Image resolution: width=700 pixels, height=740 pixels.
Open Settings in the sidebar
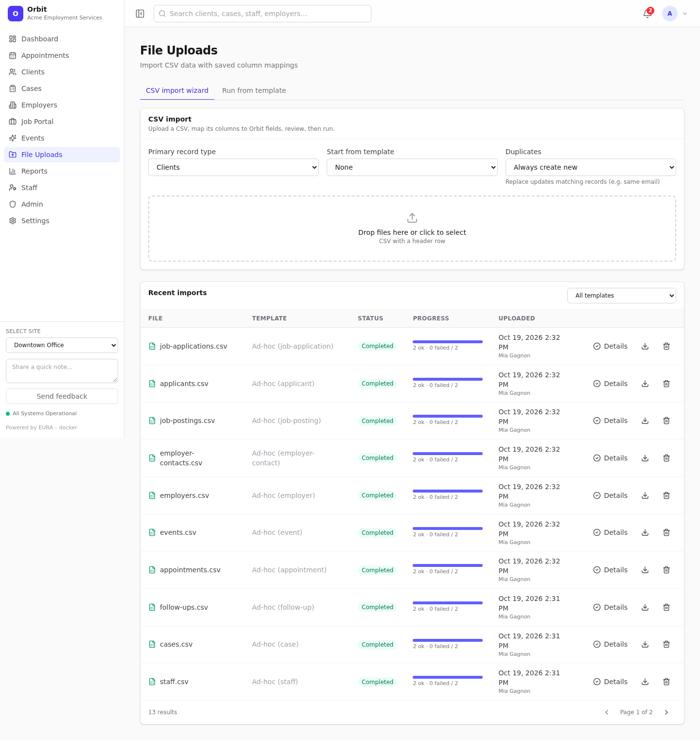tap(62, 221)
